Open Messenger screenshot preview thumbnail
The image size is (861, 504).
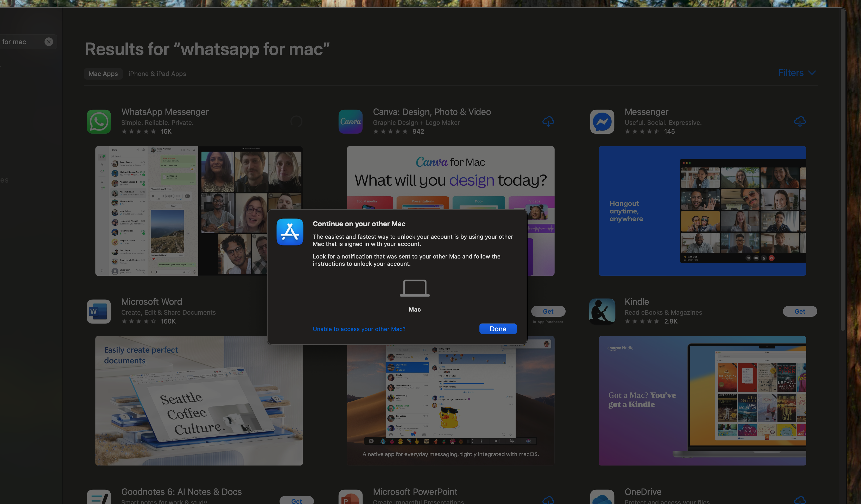702,211
